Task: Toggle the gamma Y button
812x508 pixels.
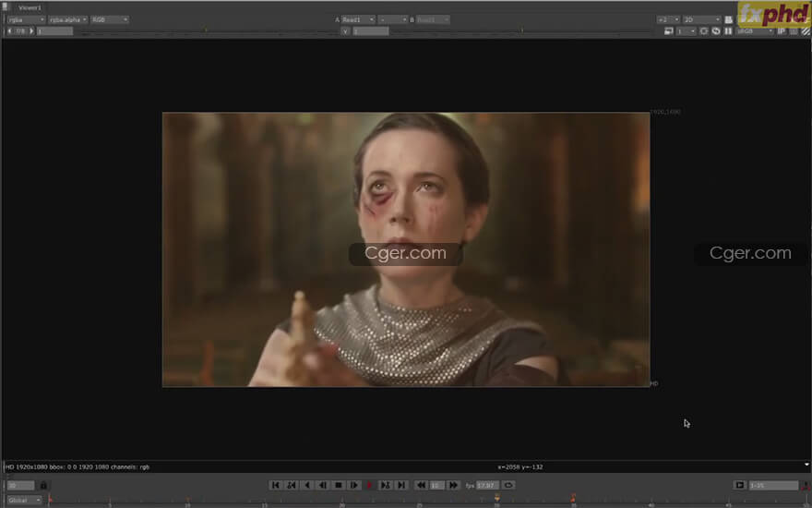Action: tap(345, 31)
